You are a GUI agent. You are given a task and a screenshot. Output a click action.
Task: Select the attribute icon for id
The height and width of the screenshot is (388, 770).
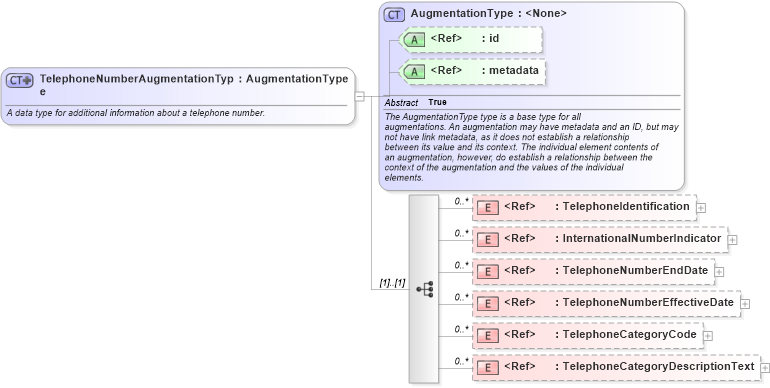(414, 40)
